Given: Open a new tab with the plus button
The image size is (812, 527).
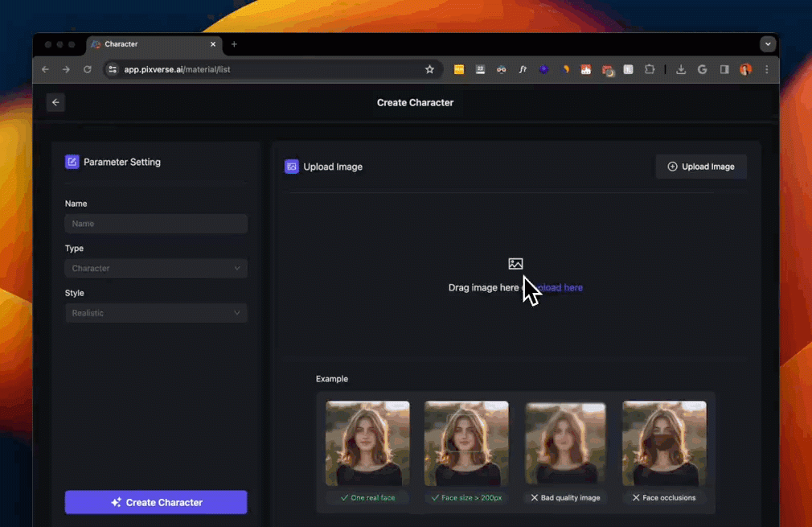Looking at the screenshot, I should coord(234,44).
